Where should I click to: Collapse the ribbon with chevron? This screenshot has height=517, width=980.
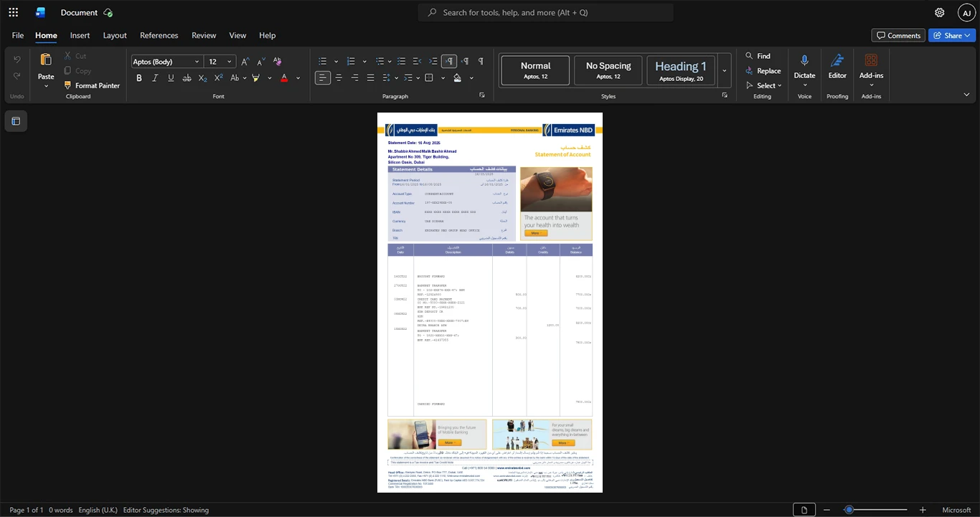coord(966,95)
